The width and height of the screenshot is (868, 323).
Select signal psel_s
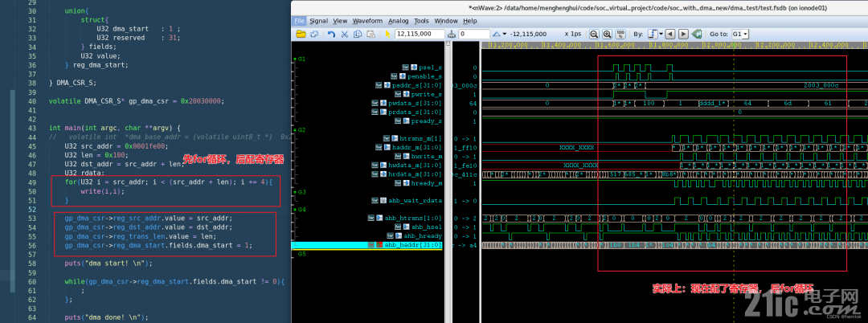[x=430, y=67]
